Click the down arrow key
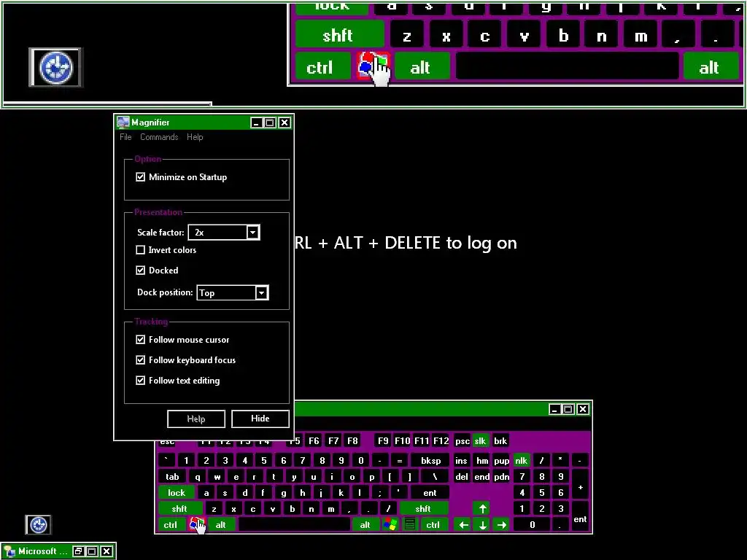The height and width of the screenshot is (560, 747). click(x=483, y=524)
